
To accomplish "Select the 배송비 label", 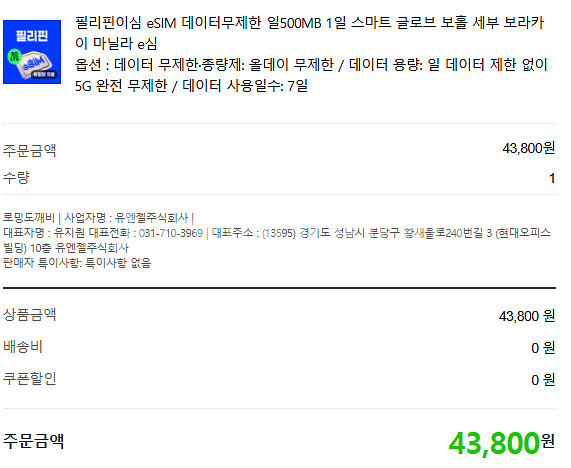I will pos(23,346).
